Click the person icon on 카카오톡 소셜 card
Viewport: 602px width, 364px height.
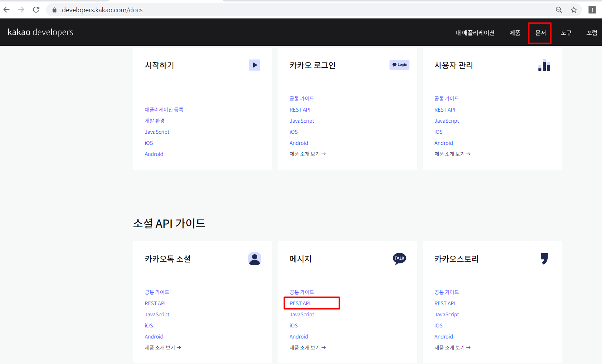[255, 259]
